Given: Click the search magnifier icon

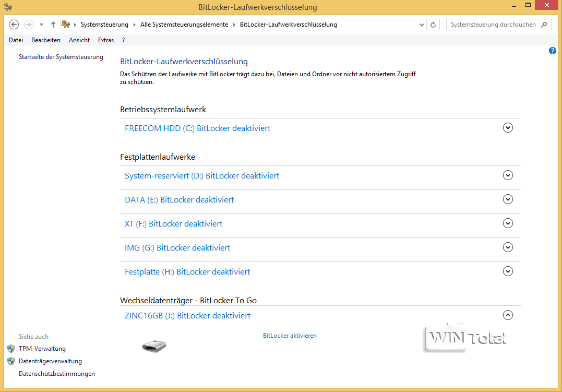Looking at the screenshot, I should [544, 25].
